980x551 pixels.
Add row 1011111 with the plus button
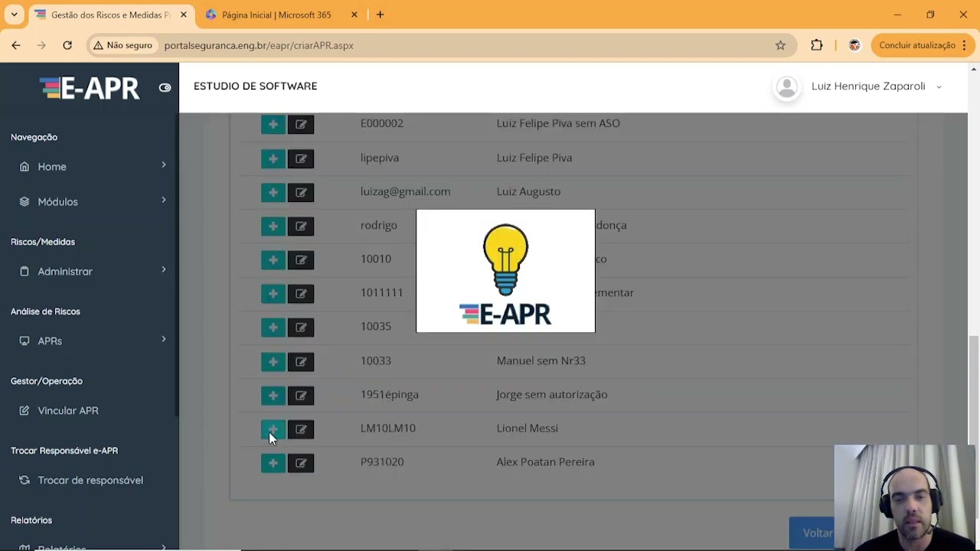[273, 293]
